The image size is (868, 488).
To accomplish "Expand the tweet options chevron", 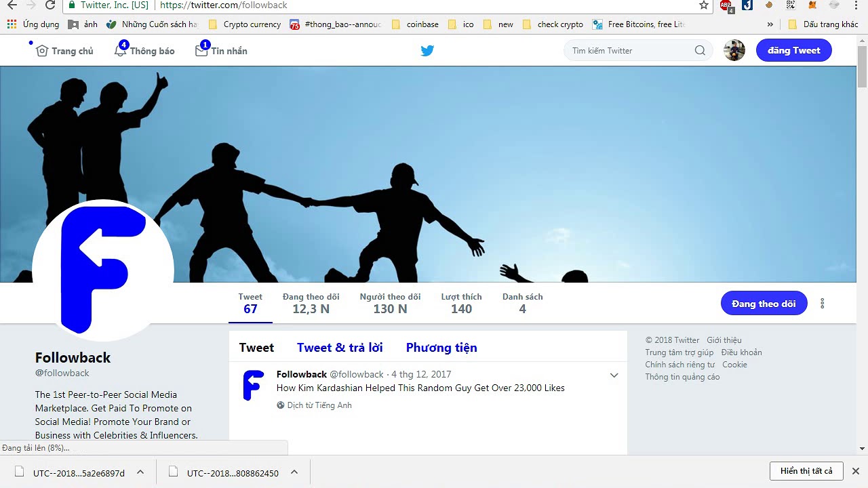I will 614,375.
